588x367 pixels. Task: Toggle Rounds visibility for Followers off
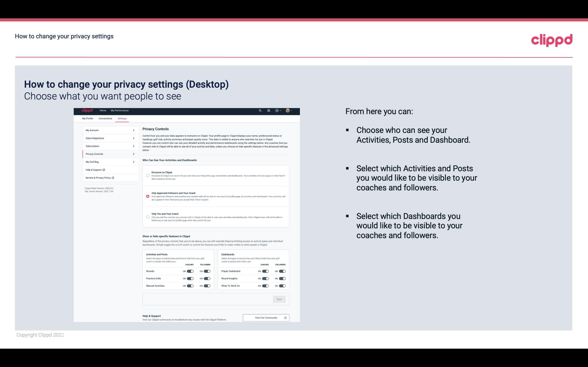pyautogui.click(x=206, y=271)
